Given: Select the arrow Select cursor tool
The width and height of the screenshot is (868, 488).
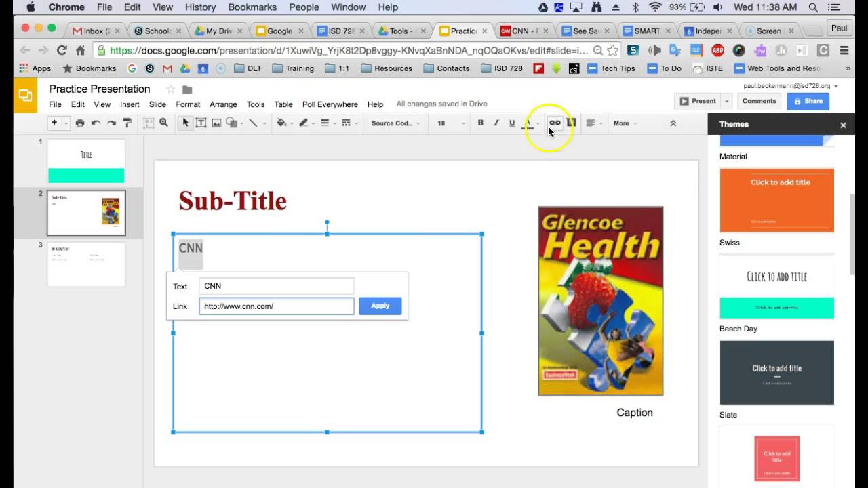Looking at the screenshot, I should (x=185, y=123).
